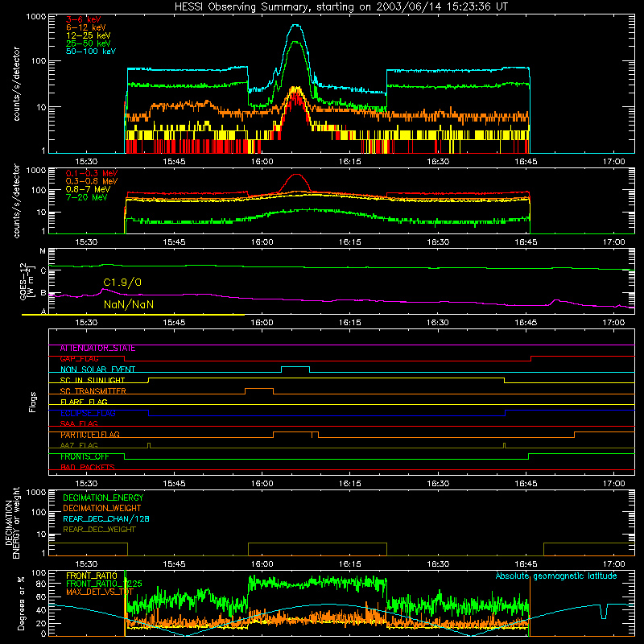This screenshot has height=644, width=644.
Task: Click the blue ECLIPSE_FLAG label
Action: 88,413
